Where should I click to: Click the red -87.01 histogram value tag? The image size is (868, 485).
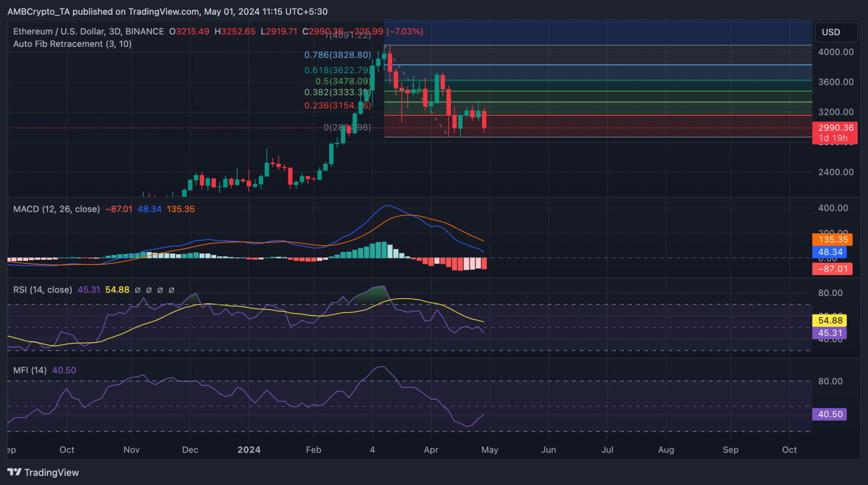point(832,269)
